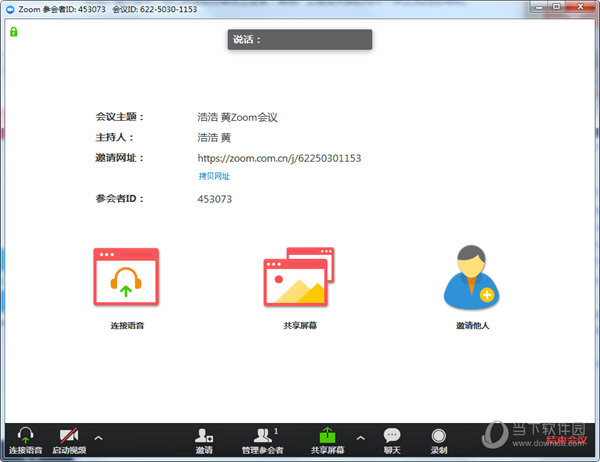
Task: Click the invite URL zoom.com.cn/j/62250301153
Action: click(x=279, y=158)
